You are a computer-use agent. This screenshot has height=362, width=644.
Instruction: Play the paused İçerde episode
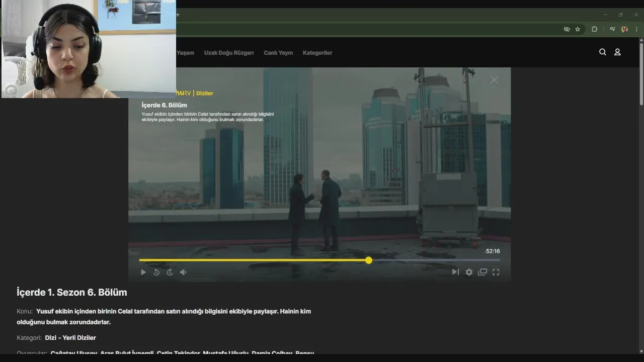143,272
